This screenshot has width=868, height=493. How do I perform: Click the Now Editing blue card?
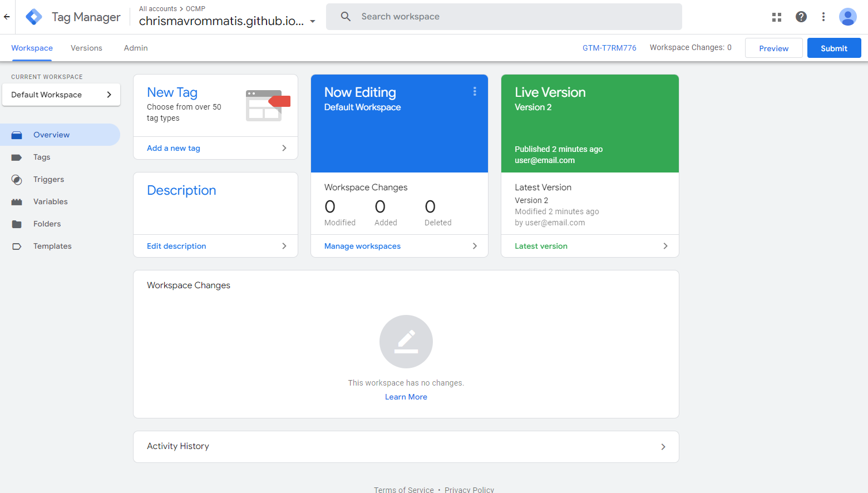click(x=400, y=124)
